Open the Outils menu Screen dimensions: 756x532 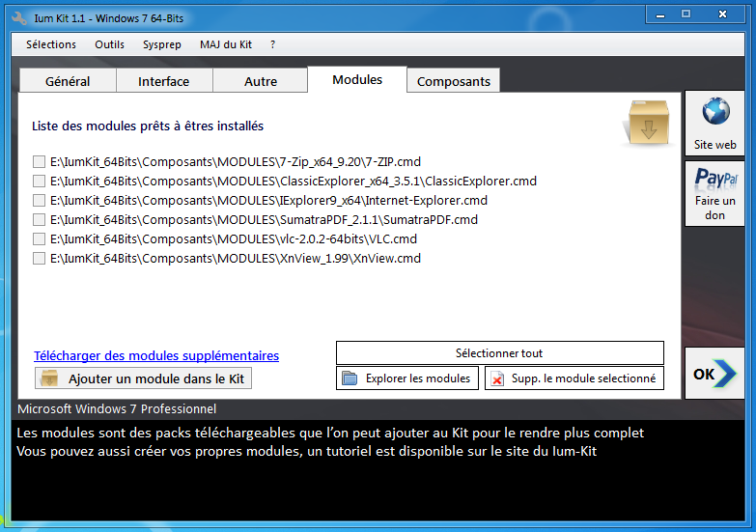point(109,44)
